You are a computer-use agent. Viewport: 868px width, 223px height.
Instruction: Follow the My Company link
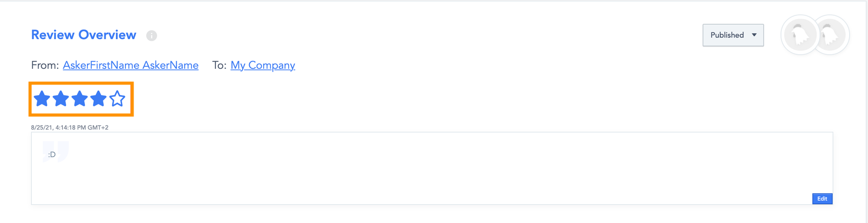pos(263,65)
